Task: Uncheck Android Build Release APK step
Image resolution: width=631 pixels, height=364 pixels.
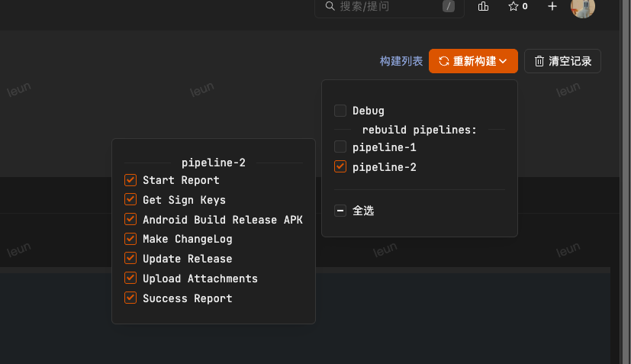Action: coord(130,220)
